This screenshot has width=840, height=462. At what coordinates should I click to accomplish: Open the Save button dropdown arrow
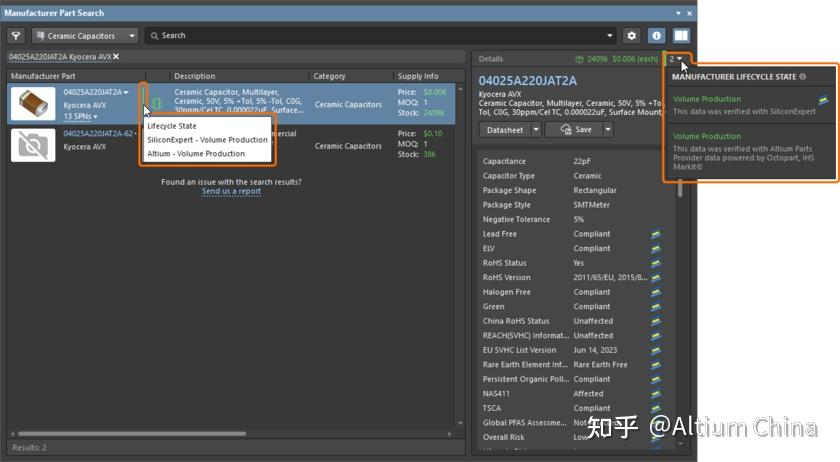click(x=608, y=130)
